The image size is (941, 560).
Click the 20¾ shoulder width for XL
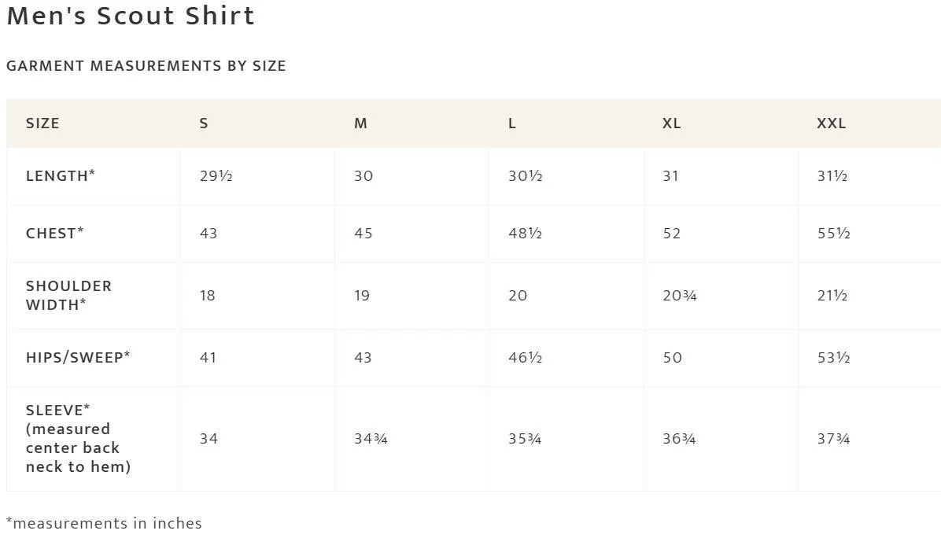tap(679, 295)
